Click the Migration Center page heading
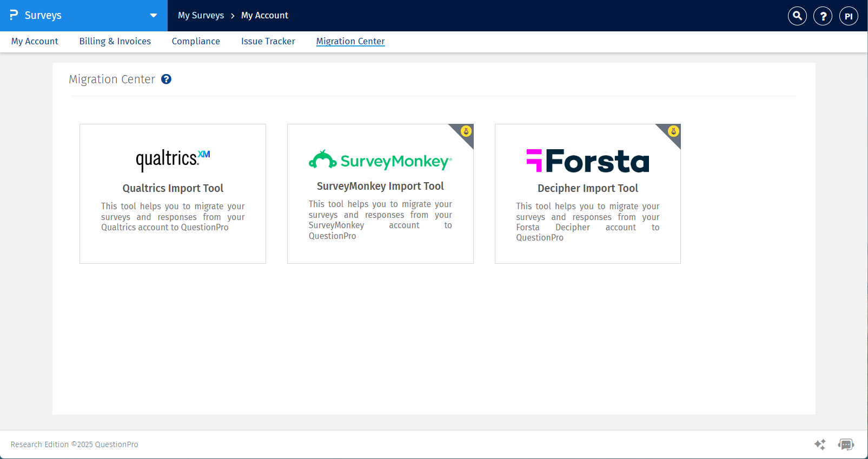Image resolution: width=868 pixels, height=459 pixels. click(x=112, y=79)
